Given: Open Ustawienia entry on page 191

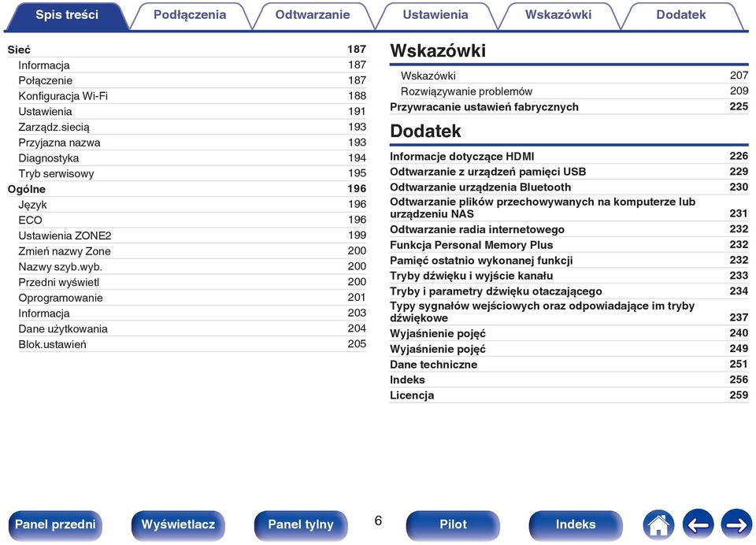Looking at the screenshot, I should tap(192, 111).
